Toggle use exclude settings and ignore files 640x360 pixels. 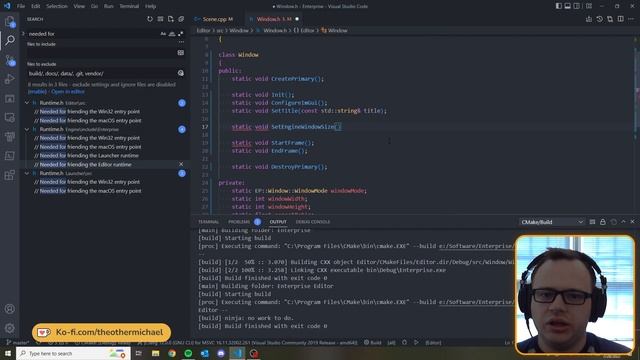pos(181,73)
